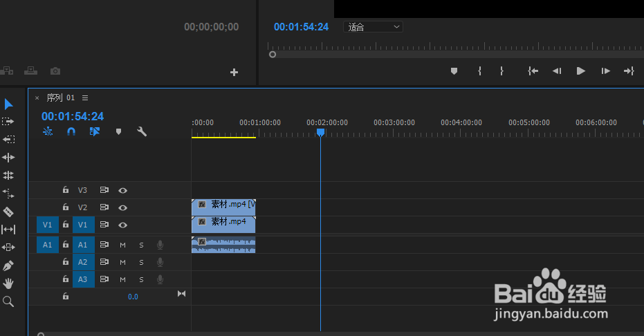Select the Rate Stretch tool
Image resolution: width=644 pixels, height=336 pixels.
point(8,193)
